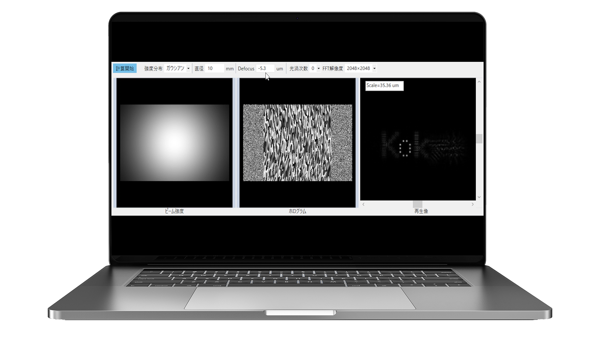The height and width of the screenshot is (364, 592).
Task: Expand the 光渦次数 order dropdown
Action: click(318, 69)
